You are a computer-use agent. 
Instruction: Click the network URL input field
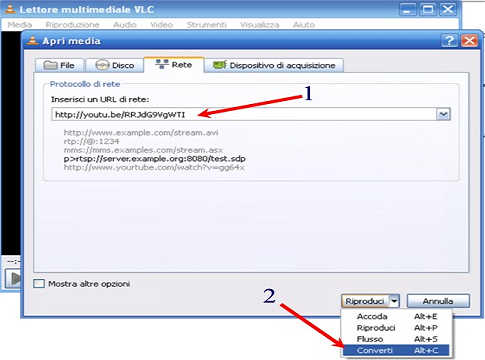244,115
